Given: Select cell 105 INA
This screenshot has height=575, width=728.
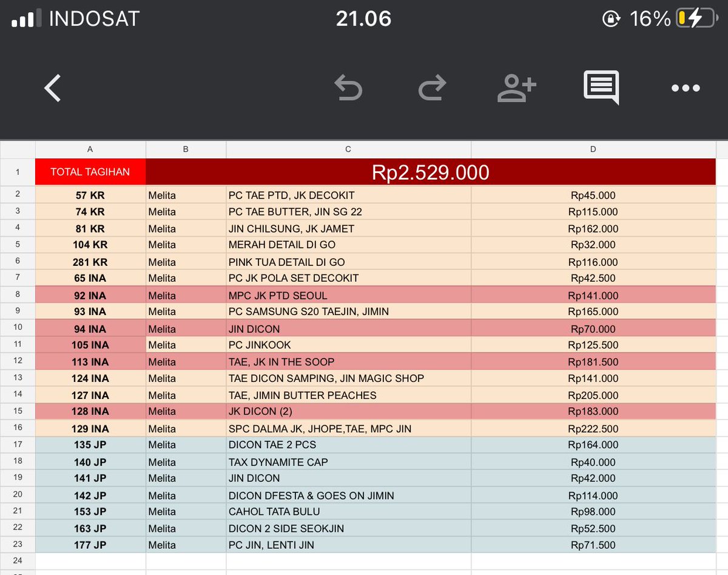Looking at the screenshot, I should coord(90,345).
